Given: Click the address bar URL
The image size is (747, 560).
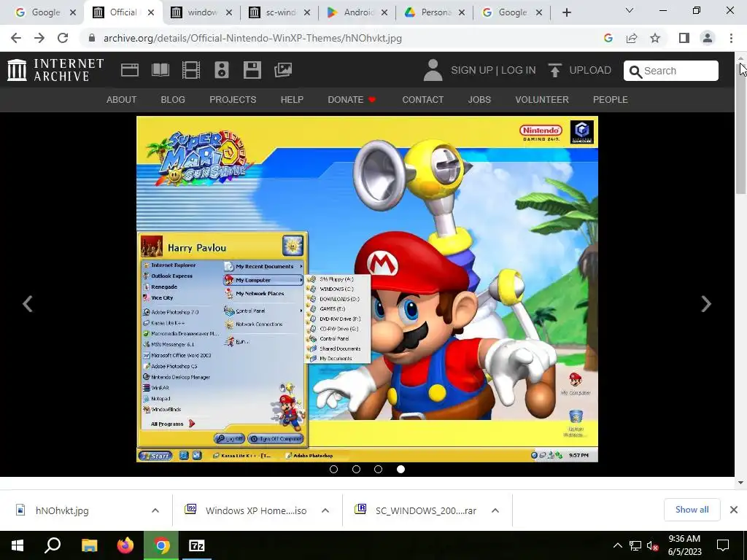Looking at the screenshot, I should pyautogui.click(x=252, y=38).
